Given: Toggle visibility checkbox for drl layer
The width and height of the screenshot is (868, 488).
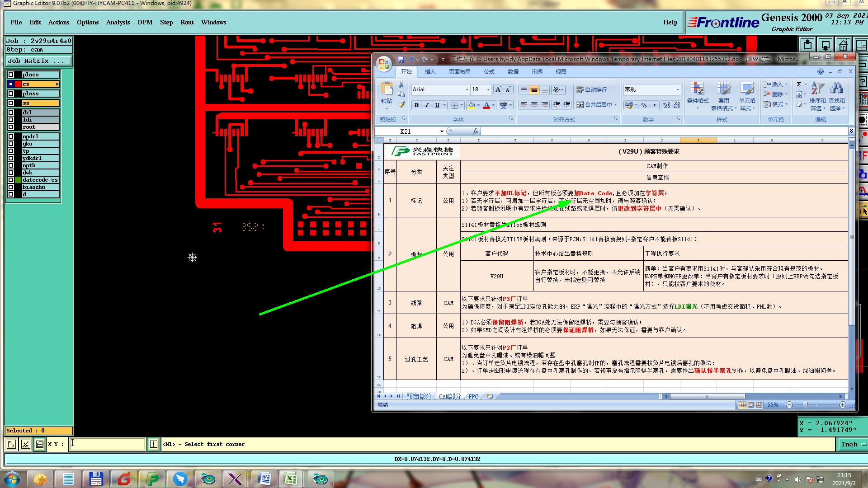Looking at the screenshot, I should [11, 113].
